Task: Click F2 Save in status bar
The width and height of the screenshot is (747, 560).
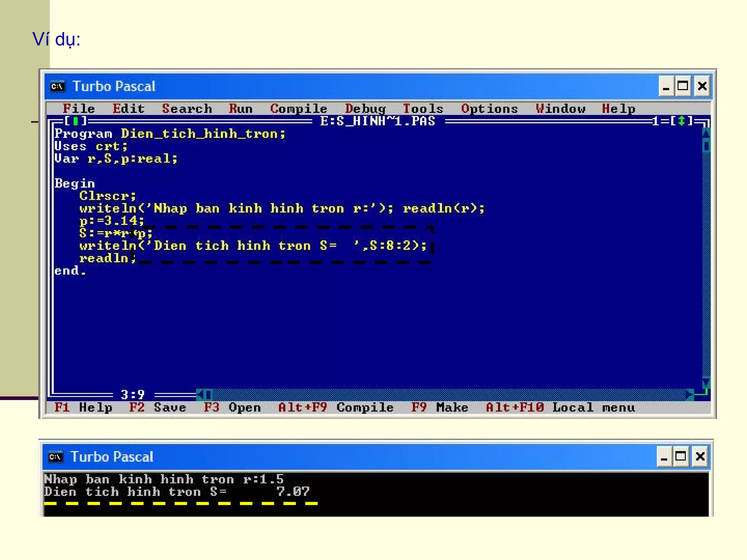Action: pyautogui.click(x=158, y=407)
